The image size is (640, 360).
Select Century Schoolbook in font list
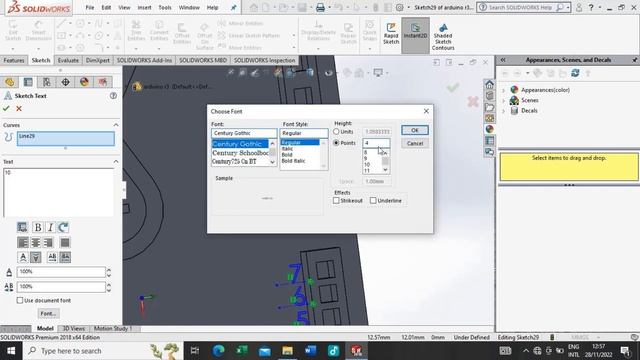pyautogui.click(x=240, y=153)
